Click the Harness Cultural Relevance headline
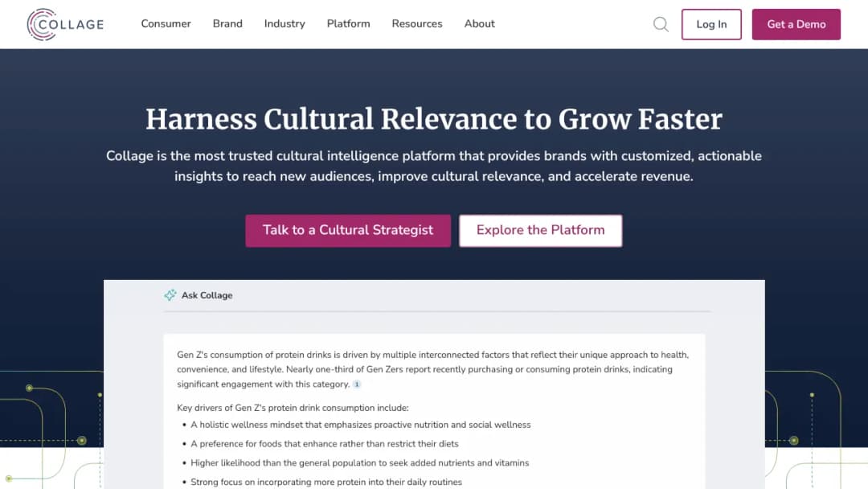This screenshot has width=868, height=489. click(434, 119)
